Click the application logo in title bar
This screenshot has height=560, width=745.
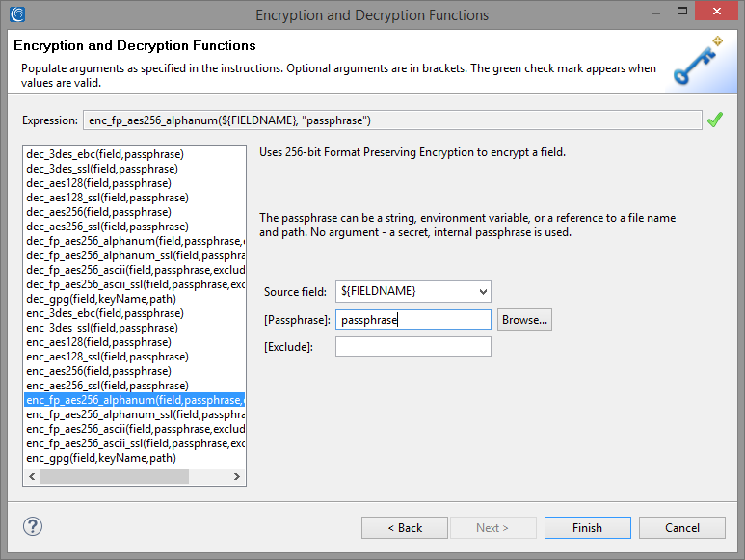(17, 14)
